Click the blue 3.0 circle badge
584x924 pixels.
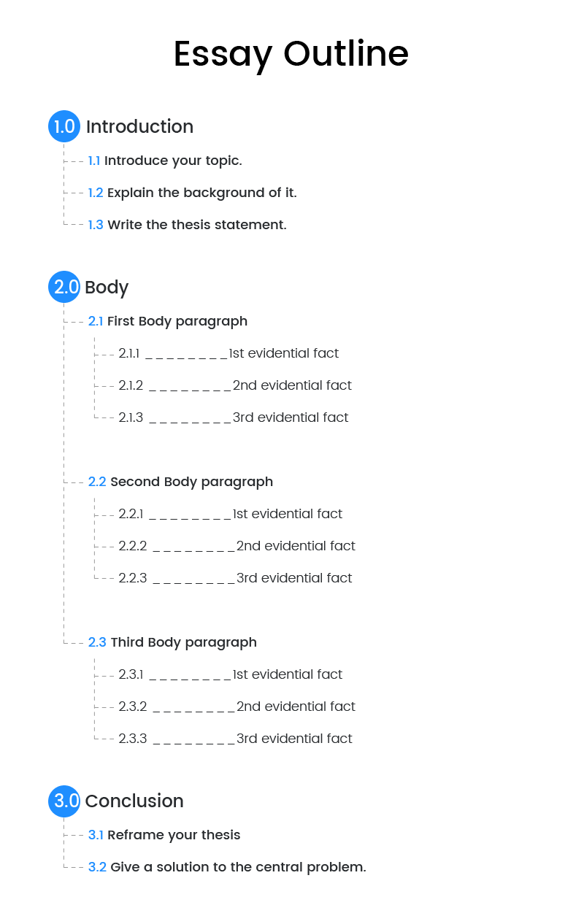coord(64,801)
